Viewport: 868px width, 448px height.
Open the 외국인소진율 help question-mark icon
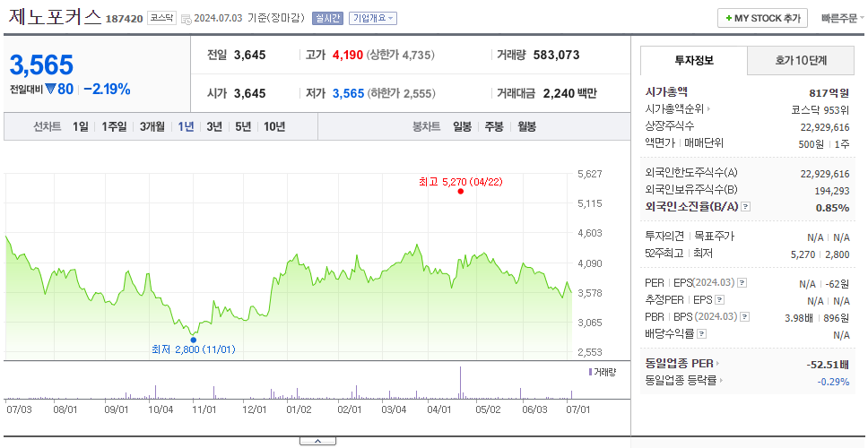(x=746, y=207)
